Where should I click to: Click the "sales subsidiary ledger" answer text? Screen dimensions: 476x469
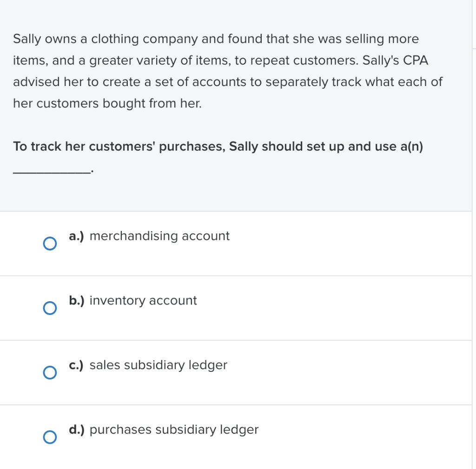coord(158,365)
